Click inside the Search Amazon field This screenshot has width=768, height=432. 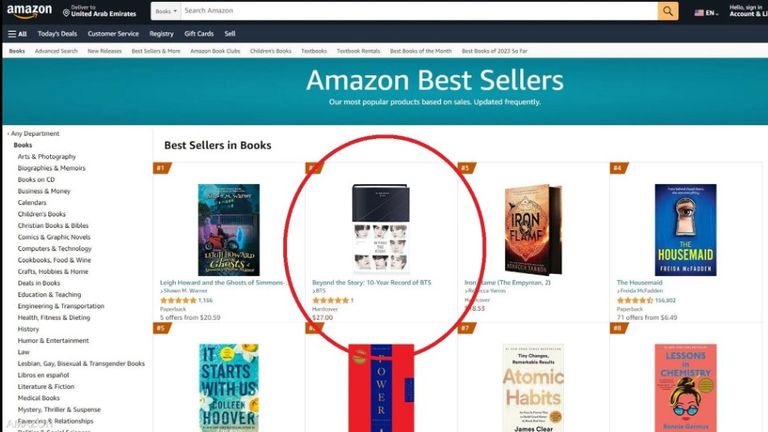pyautogui.click(x=419, y=11)
